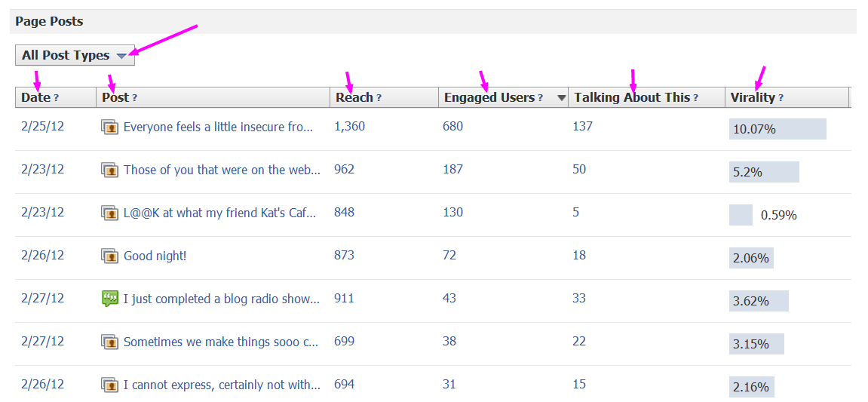The width and height of the screenshot is (868, 402).
Task: Click the Page Posts section heading
Action: click(x=49, y=22)
